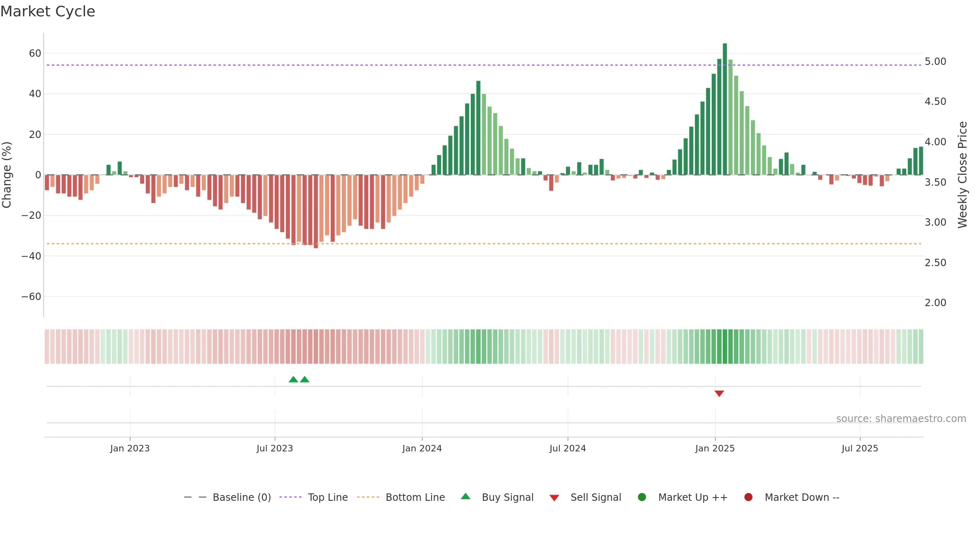The height and width of the screenshot is (551, 980).
Task: Click the '40' left axis tick label
Action: [35, 94]
